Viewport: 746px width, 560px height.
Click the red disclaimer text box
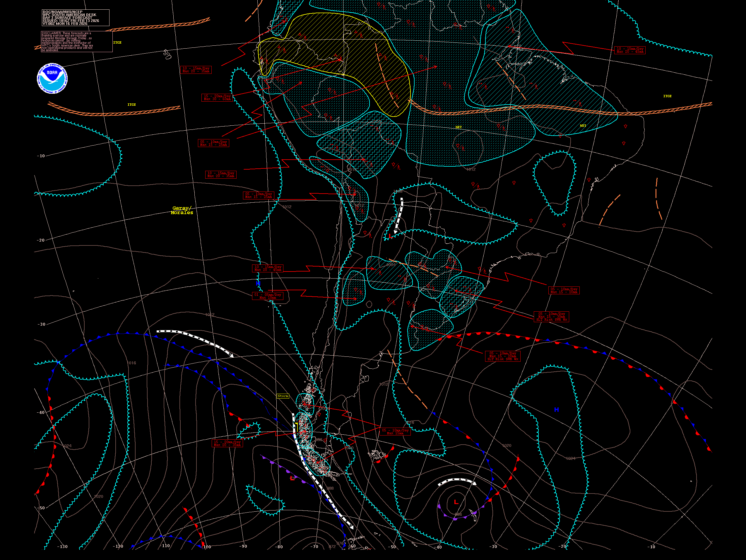pos(76,42)
